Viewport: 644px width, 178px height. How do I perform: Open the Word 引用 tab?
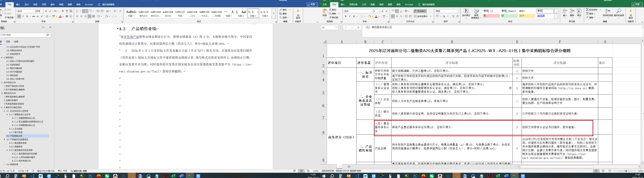pos(44,5)
